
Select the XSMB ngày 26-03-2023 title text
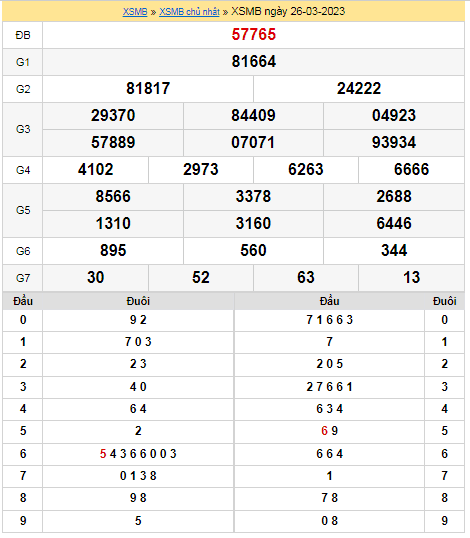(x=288, y=12)
